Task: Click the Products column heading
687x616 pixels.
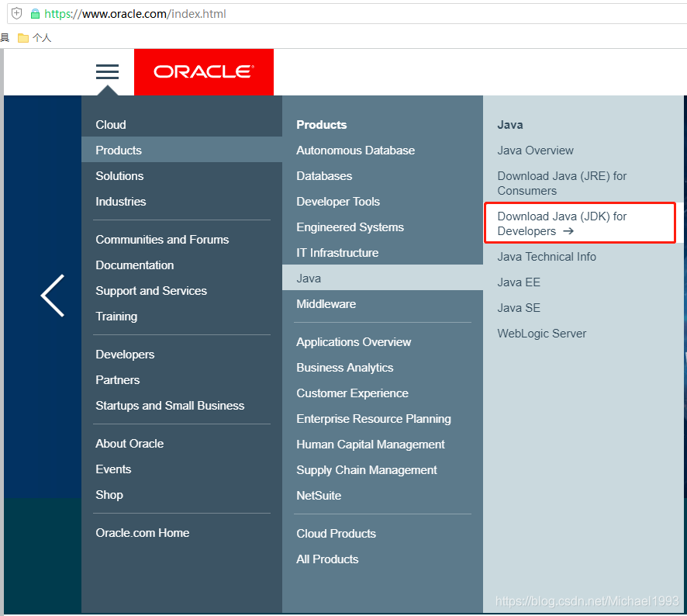Action: tap(322, 124)
